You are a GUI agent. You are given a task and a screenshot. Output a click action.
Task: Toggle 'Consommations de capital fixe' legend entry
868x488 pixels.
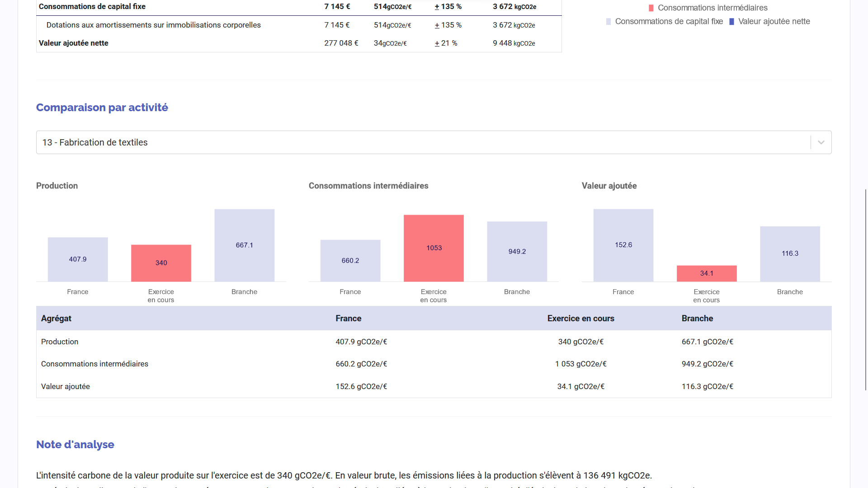664,21
